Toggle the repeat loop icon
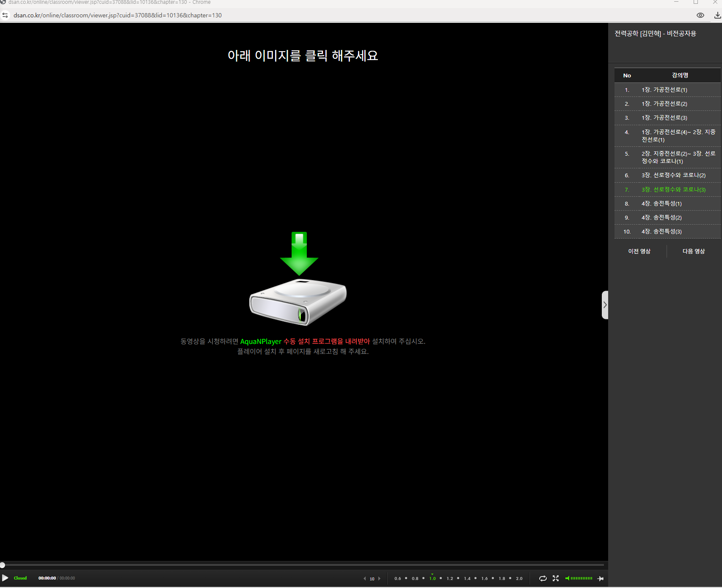Screen dimensions: 722x588 [x=543, y=578]
